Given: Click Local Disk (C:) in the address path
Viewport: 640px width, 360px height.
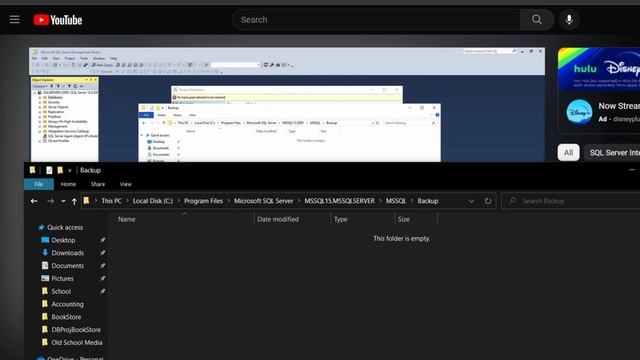Looking at the screenshot, I should (153, 201).
